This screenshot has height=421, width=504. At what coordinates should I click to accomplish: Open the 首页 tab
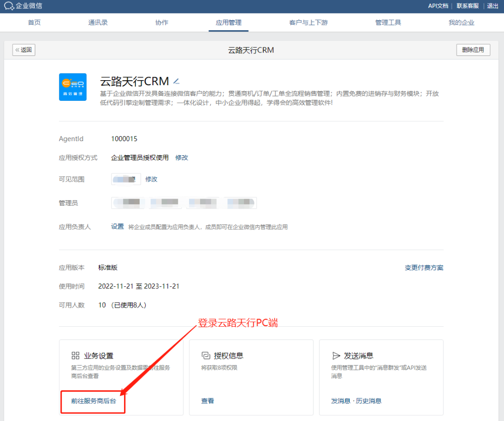click(x=34, y=23)
